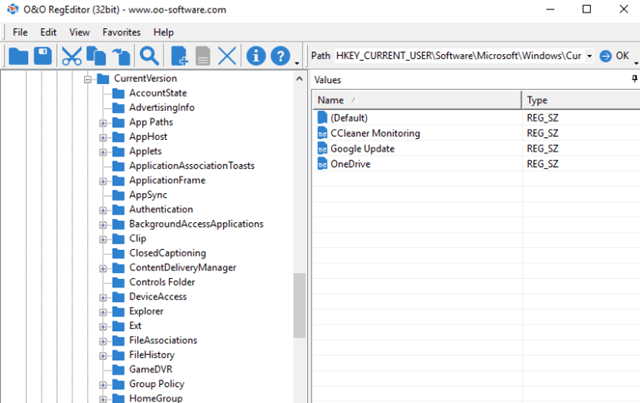Open the Favorites menu

[x=121, y=32]
